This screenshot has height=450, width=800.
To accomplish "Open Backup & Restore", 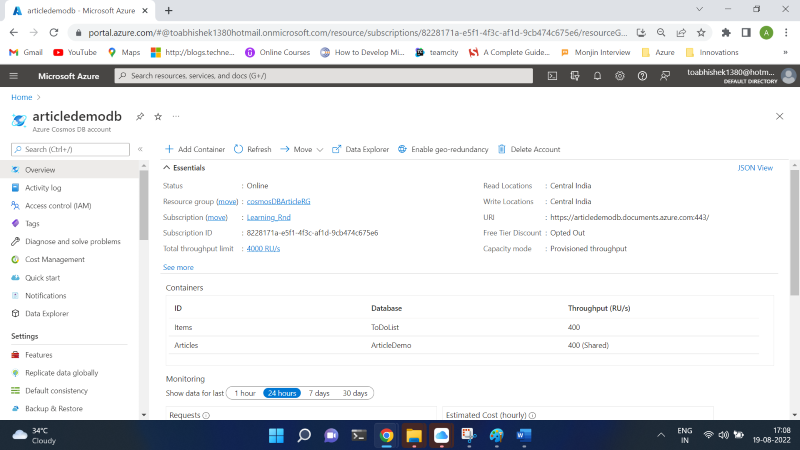I will click(x=69, y=408).
